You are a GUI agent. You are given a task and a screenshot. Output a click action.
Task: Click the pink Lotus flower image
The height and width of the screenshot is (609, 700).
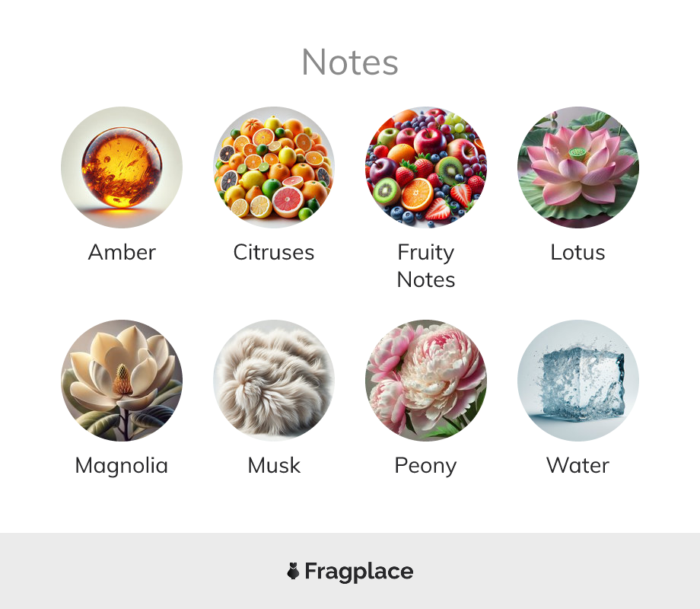578,167
